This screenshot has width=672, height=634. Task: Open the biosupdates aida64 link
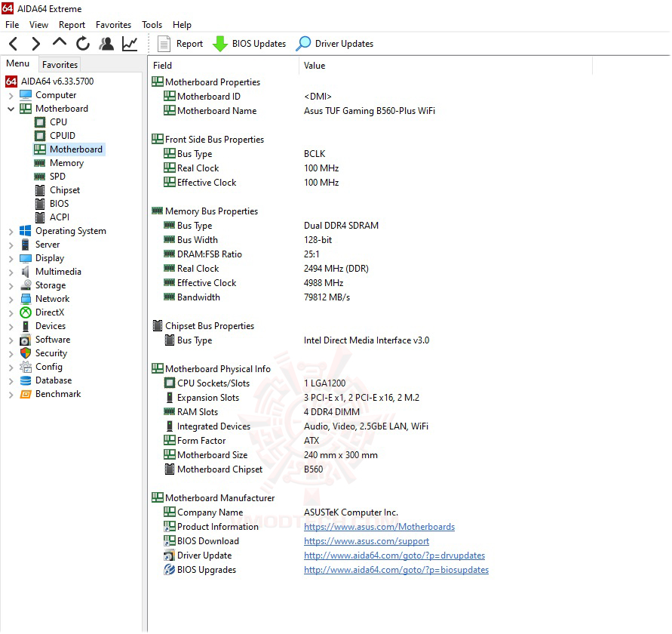click(397, 570)
